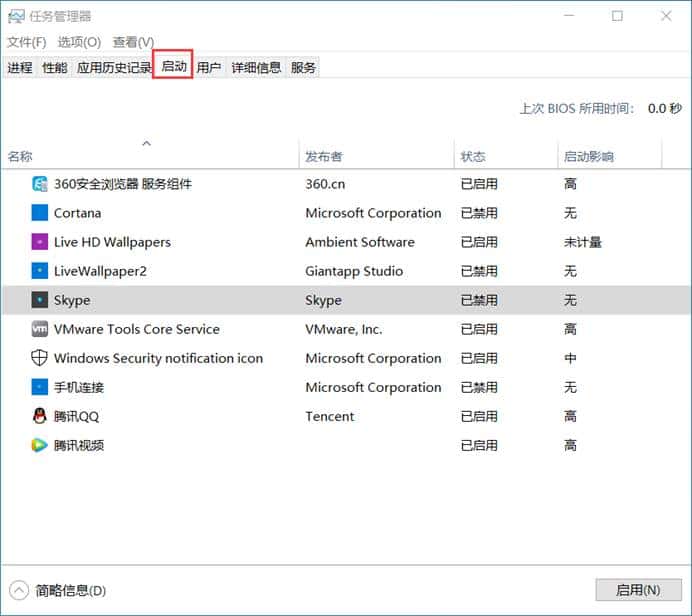This screenshot has height=616, width=692.
Task: Click the Live HD Wallpapers purple icon
Action: click(40, 242)
